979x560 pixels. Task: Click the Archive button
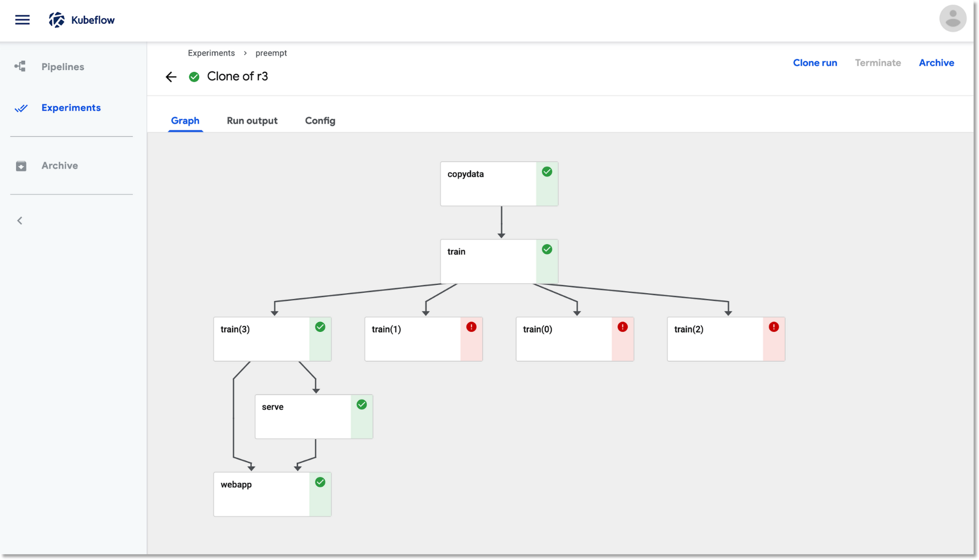point(936,63)
